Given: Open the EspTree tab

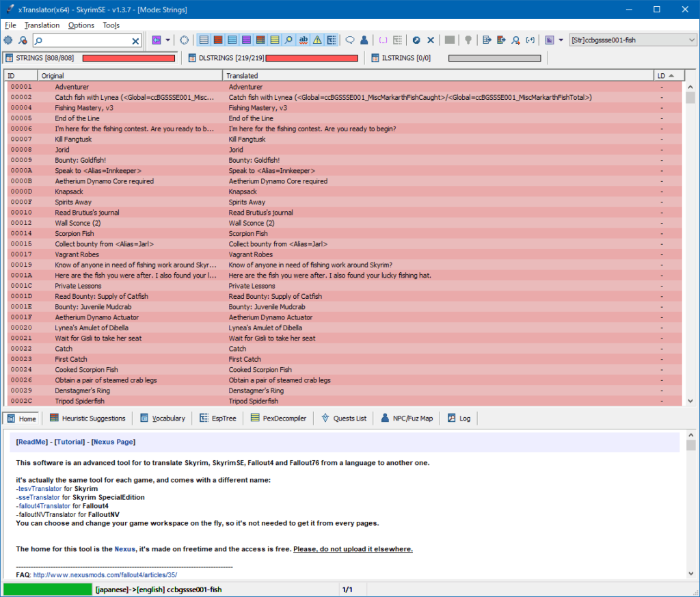Looking at the screenshot, I should coord(218,419).
